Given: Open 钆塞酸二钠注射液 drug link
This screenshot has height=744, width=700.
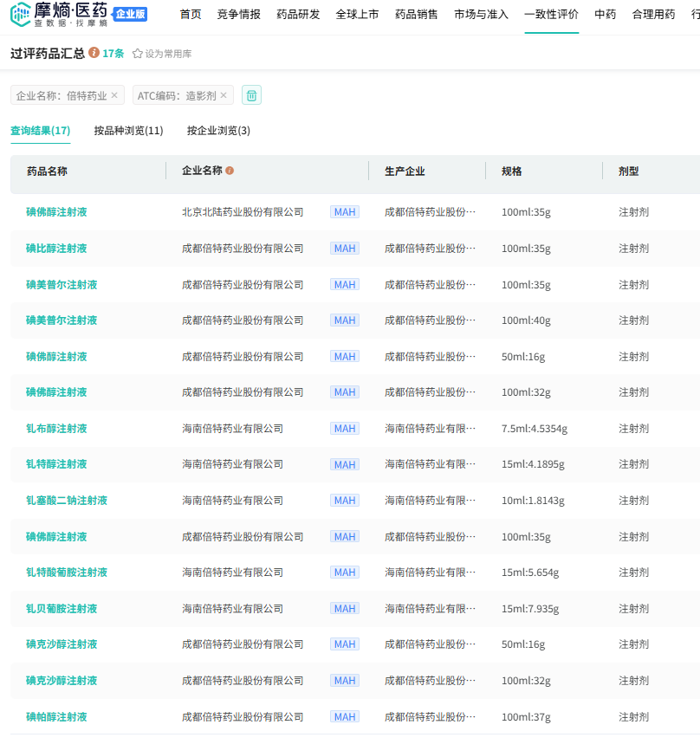Looking at the screenshot, I should tap(67, 501).
